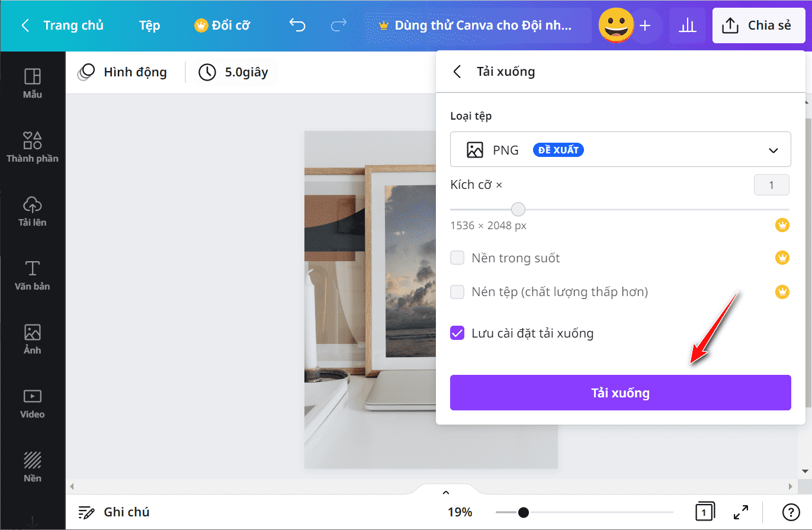
Task: Open the Đổi cỡ resize menu
Action: [222, 25]
